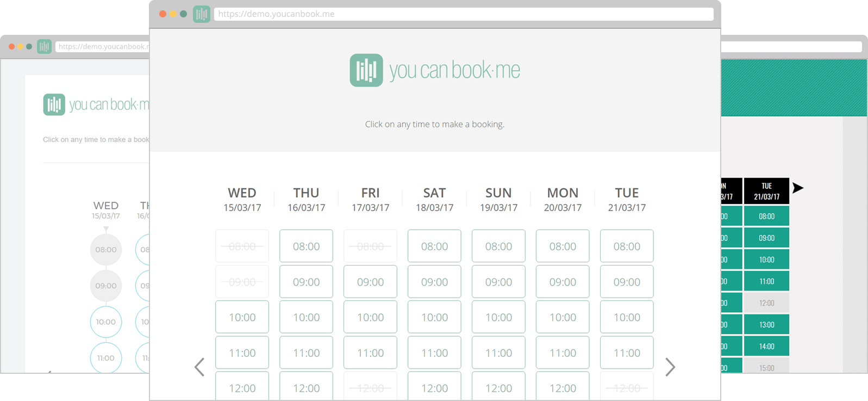Book Sunday 19/03/17 at 08:00 in front window
Screen dimensions: 868x401
point(499,246)
